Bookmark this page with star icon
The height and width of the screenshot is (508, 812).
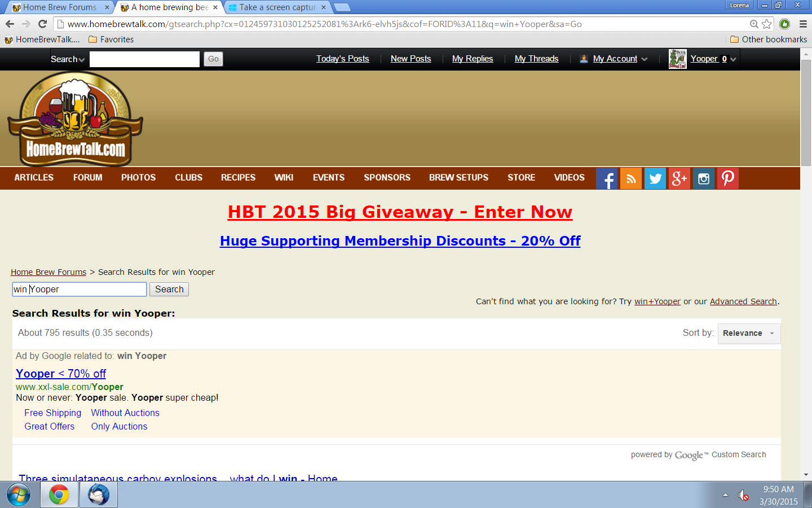pos(766,24)
